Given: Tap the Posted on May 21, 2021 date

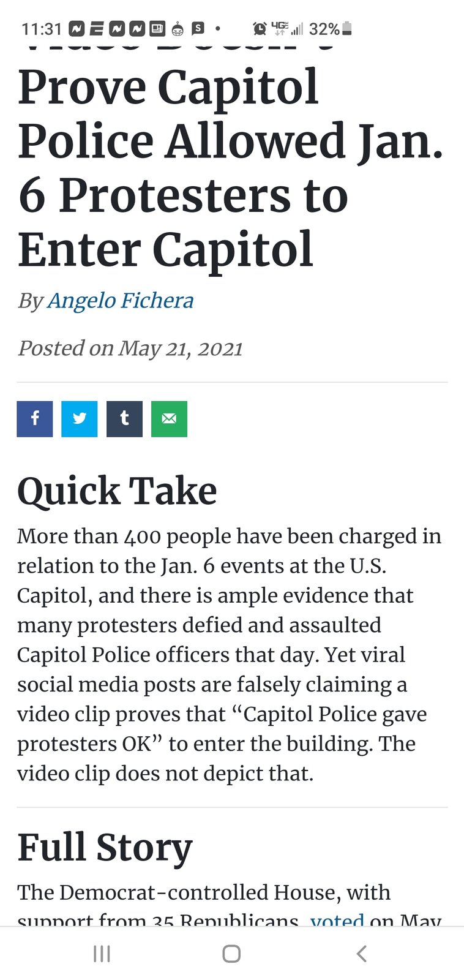Looking at the screenshot, I should click(130, 348).
